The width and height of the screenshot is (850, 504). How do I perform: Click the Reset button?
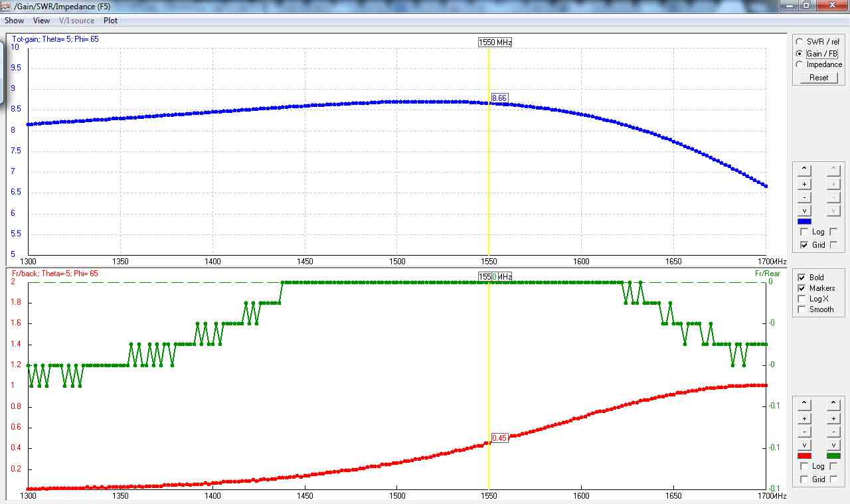pyautogui.click(x=818, y=78)
